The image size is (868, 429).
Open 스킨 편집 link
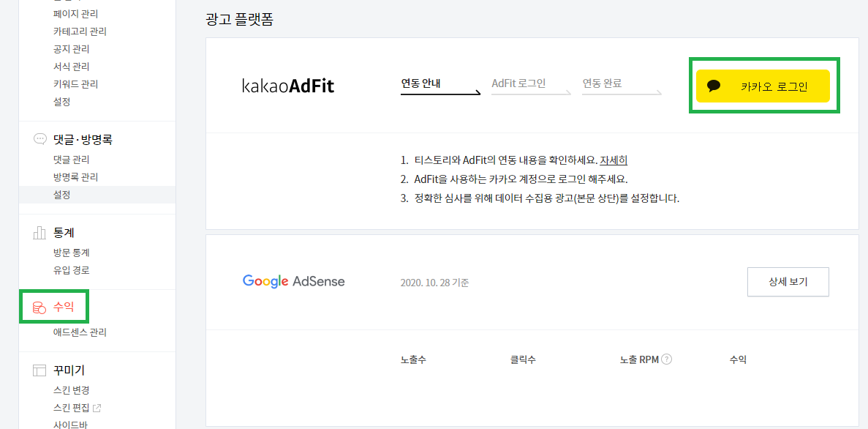click(72, 408)
